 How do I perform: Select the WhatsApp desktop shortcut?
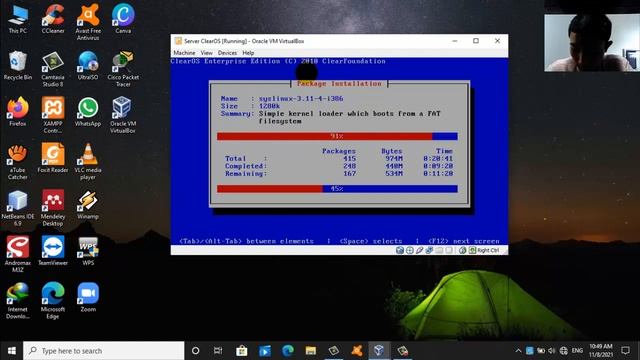88,112
